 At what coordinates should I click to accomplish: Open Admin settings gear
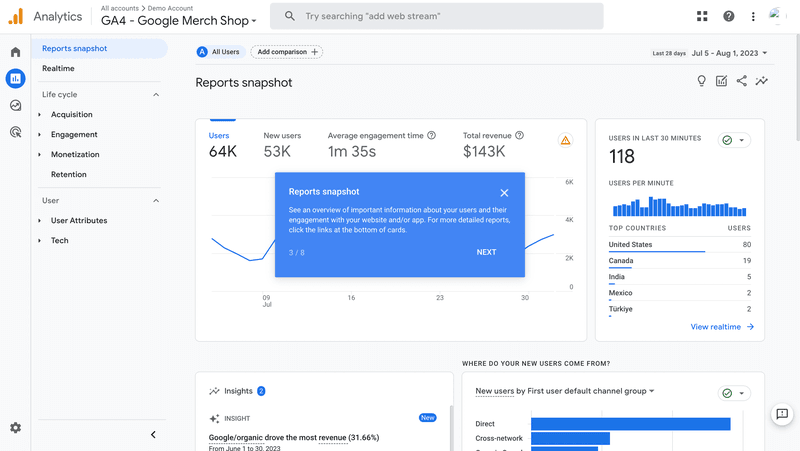15,428
